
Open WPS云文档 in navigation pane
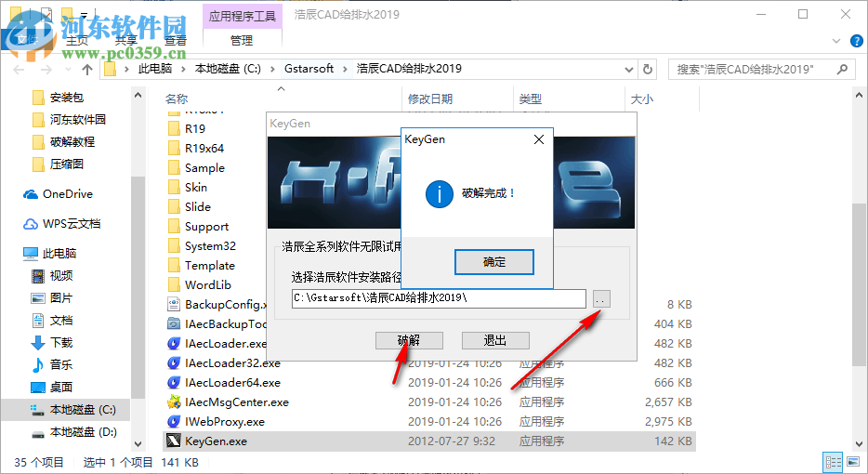pos(72,224)
